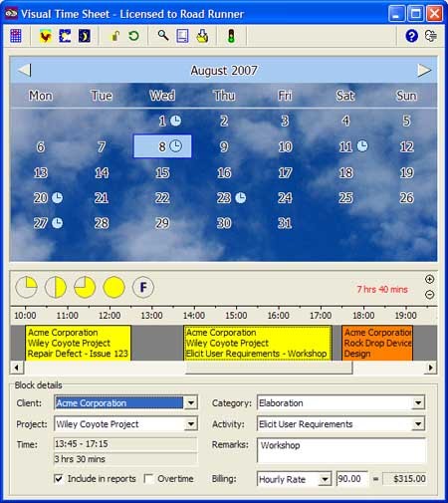Open help with the blue question mark
Image resolution: width=448 pixels, height=503 pixels.
tap(411, 36)
